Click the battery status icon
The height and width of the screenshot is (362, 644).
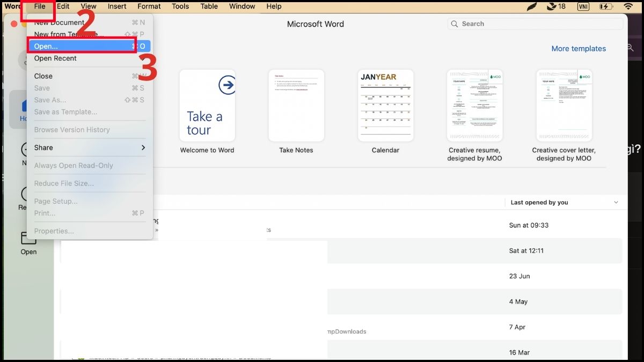coord(606,6)
